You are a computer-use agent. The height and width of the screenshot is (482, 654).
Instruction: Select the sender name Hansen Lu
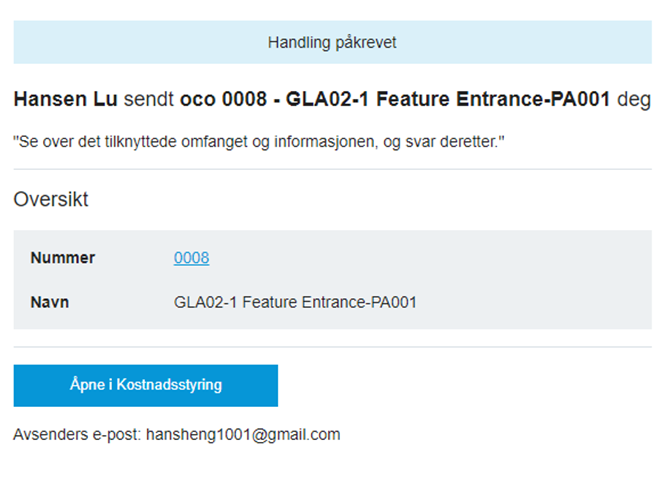pos(65,100)
